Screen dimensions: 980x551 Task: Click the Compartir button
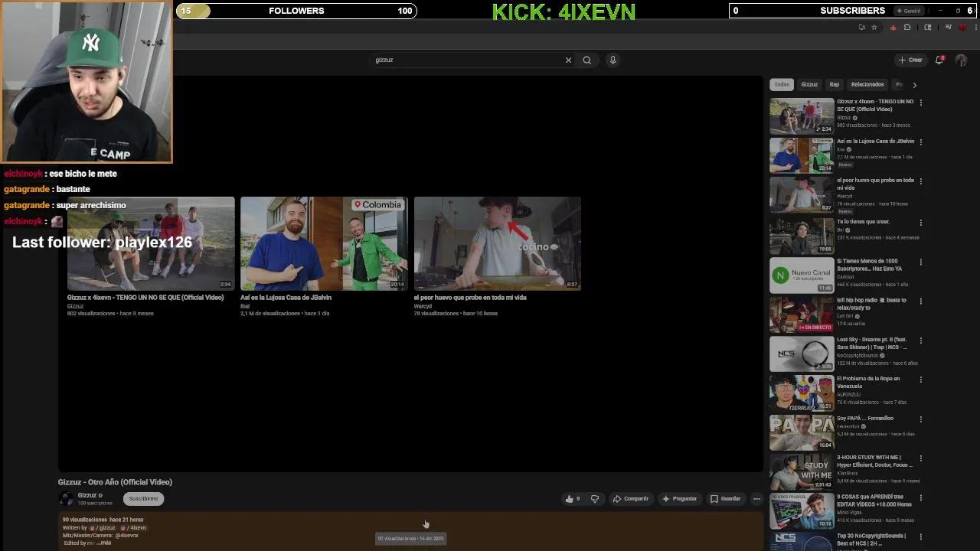pyautogui.click(x=630, y=499)
